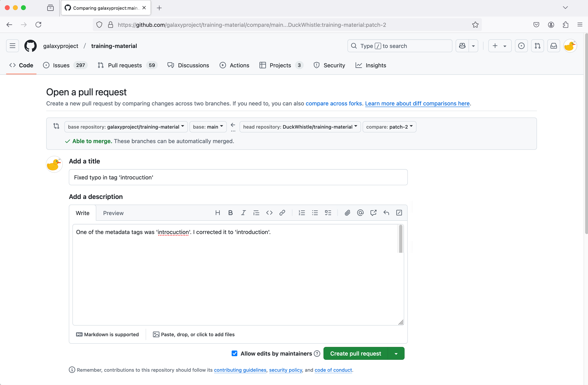Go to the Discussions tab
The image size is (588, 385).
188,65
